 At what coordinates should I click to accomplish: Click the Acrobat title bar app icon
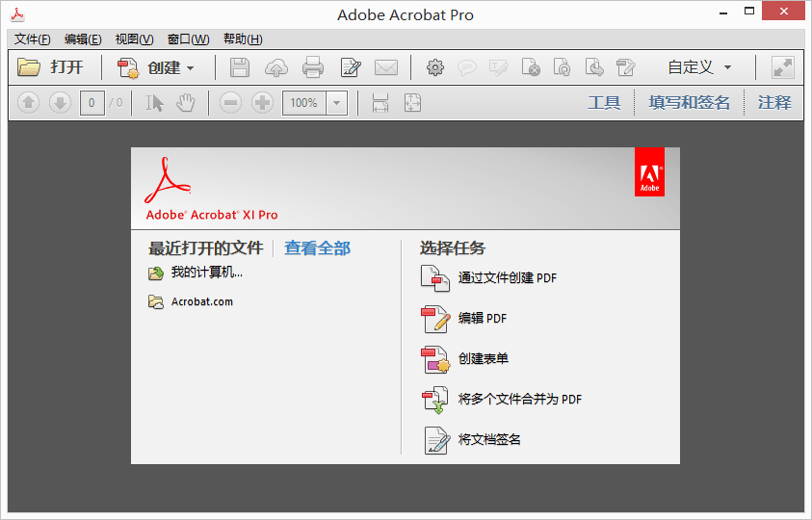pos(17,14)
